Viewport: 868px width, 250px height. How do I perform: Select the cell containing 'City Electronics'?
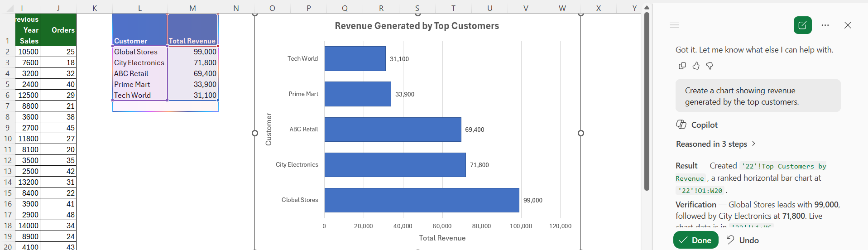pos(140,62)
